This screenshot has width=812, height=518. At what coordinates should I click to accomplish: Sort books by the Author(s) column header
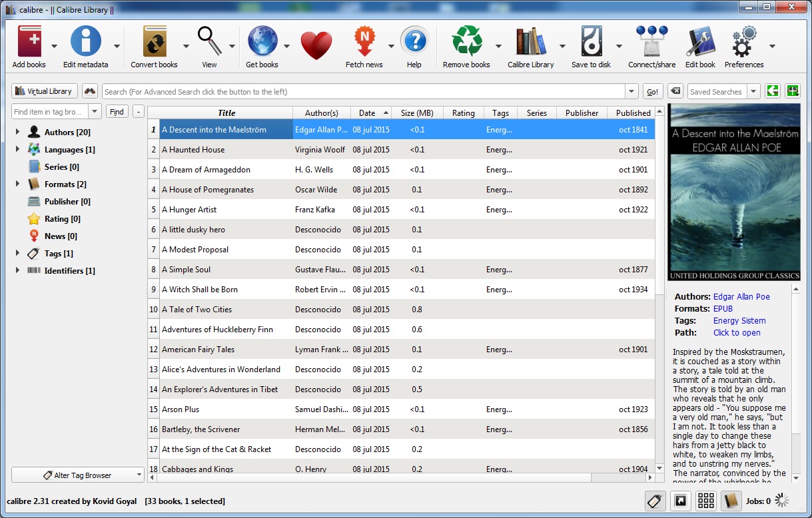pyautogui.click(x=322, y=112)
